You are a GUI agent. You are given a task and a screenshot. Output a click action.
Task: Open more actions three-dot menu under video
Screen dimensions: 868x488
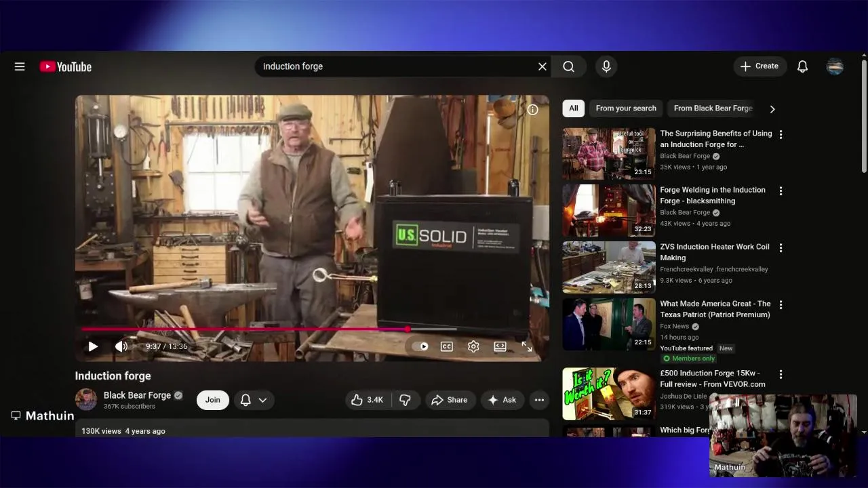[x=539, y=400]
